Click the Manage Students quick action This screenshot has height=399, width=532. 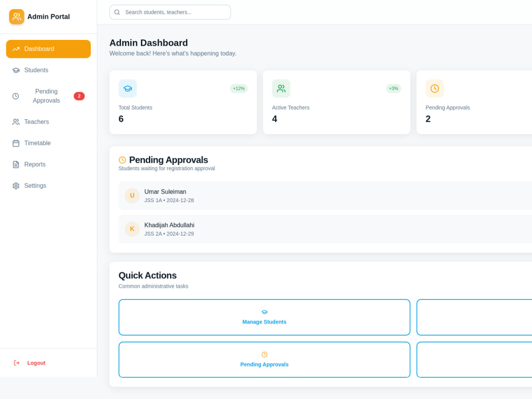pos(264,317)
